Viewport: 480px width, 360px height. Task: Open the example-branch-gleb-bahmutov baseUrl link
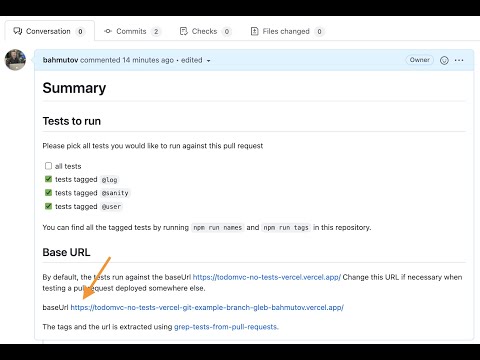(207, 307)
